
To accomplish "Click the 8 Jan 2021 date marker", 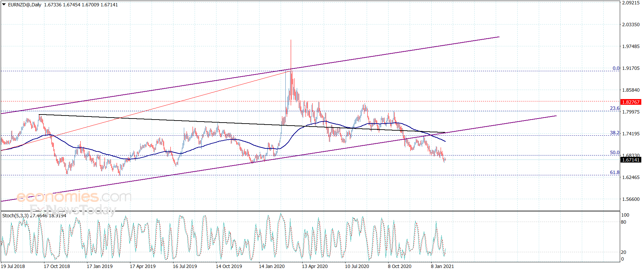I will pyautogui.click(x=442, y=266).
